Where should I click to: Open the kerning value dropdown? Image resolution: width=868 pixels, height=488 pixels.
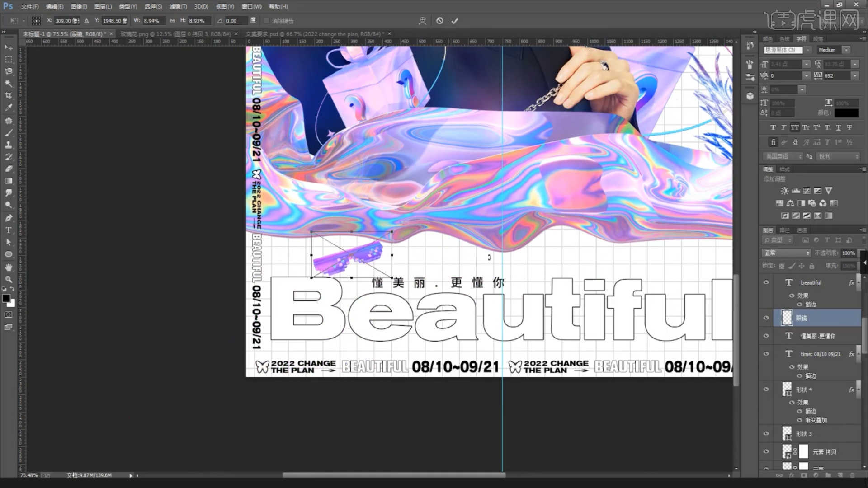(x=806, y=75)
